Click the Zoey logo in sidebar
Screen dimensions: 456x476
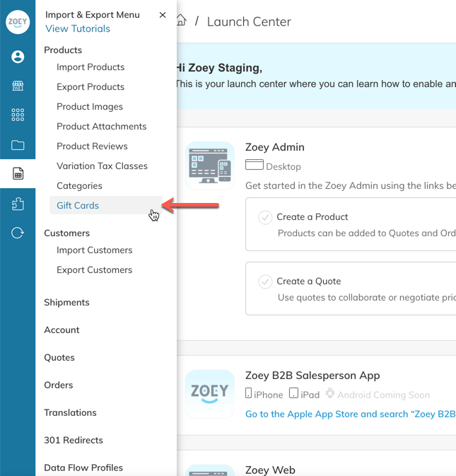pos(18,22)
